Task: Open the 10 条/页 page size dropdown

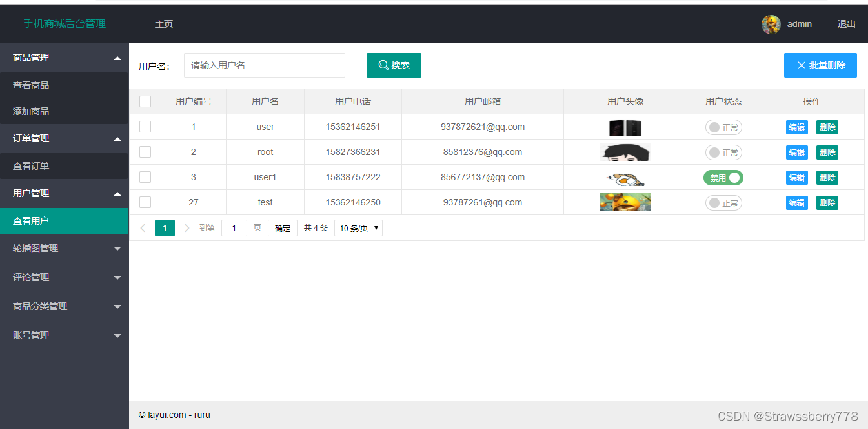Action: tap(358, 228)
